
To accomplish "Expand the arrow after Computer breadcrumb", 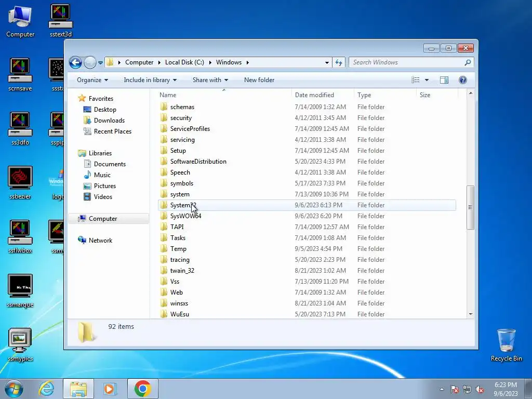I will click(159, 63).
